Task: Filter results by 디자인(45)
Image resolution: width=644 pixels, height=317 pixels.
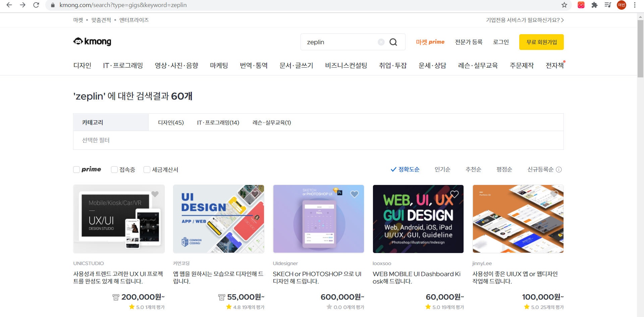Action: tap(171, 123)
